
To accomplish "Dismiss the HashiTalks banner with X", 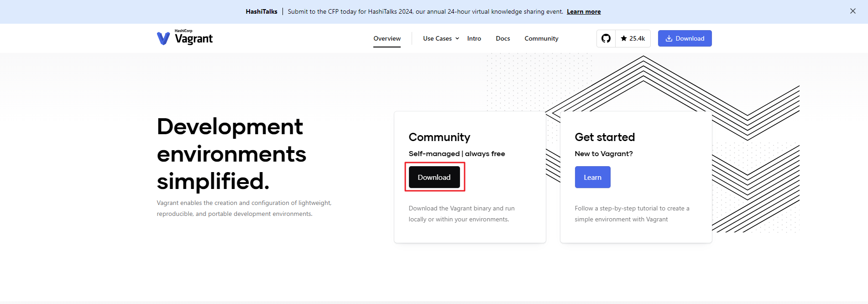I will click(852, 11).
